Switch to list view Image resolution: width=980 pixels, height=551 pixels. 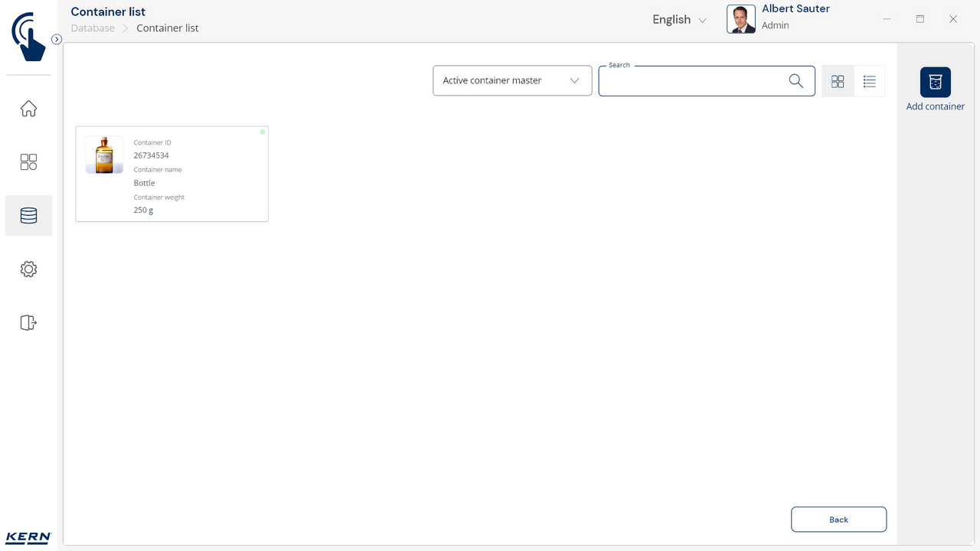coord(869,81)
